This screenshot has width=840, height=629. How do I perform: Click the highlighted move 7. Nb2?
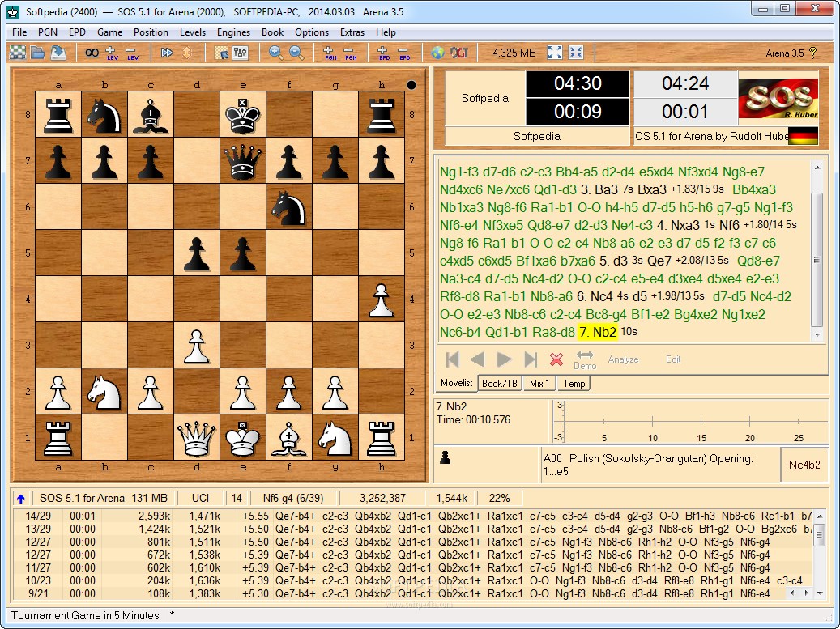tap(597, 332)
